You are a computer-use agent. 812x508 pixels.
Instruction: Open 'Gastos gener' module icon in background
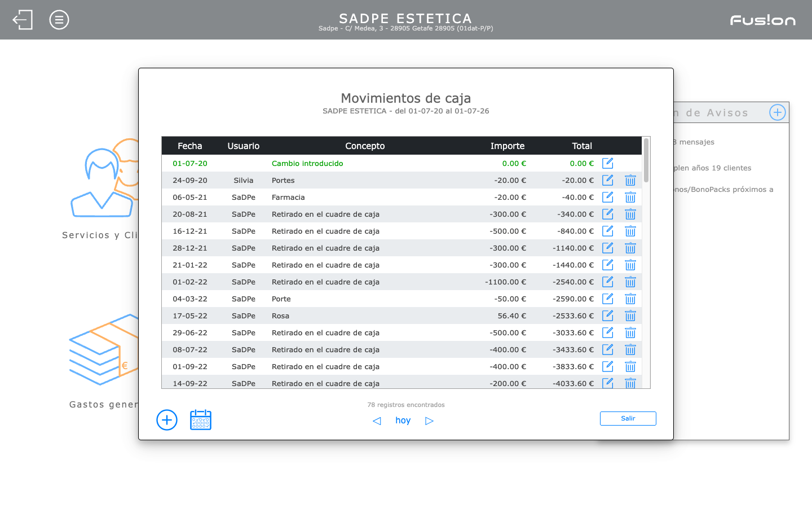click(x=104, y=350)
